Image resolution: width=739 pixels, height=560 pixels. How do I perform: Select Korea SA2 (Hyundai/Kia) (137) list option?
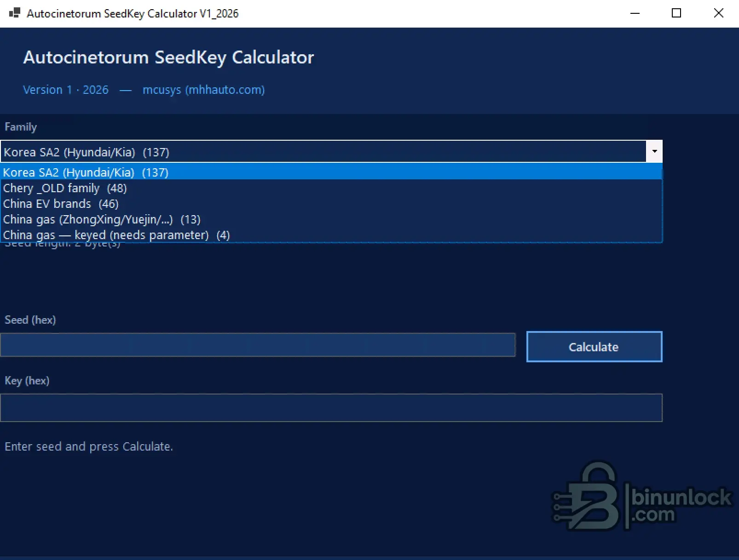331,172
